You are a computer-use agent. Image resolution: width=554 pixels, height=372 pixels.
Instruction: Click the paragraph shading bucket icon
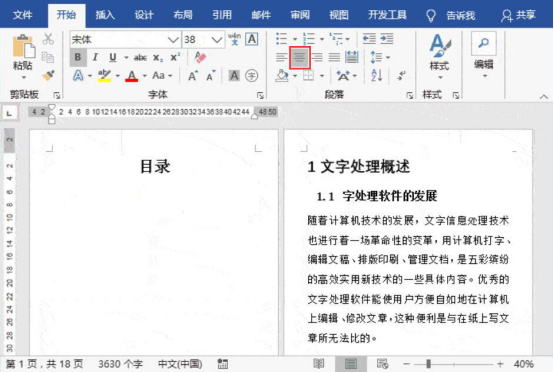(282, 76)
